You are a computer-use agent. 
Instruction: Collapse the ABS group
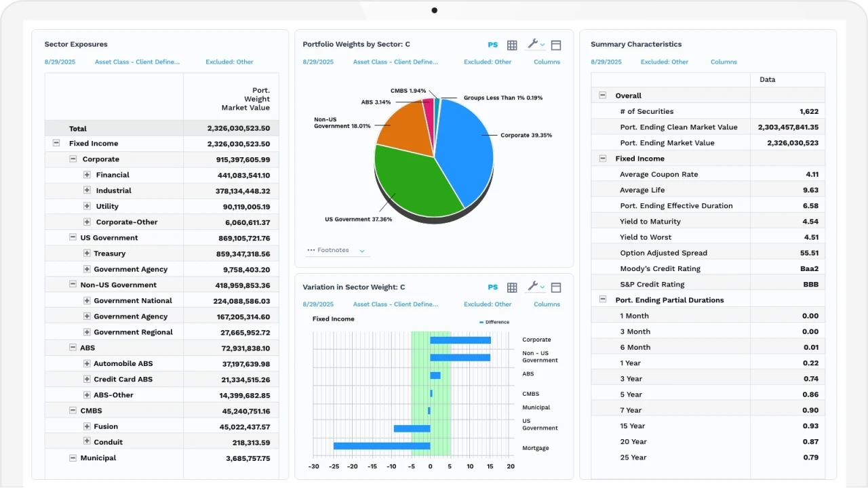73,347
